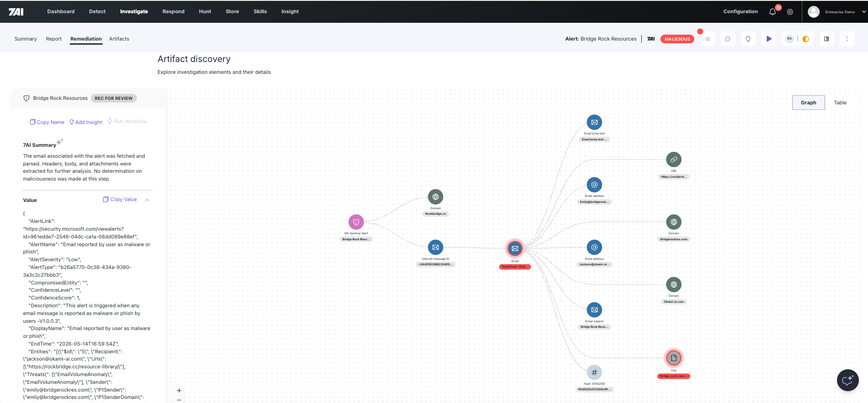868x403 pixels.
Task: Click the 7AI logo in the top bar
Action: click(16, 12)
